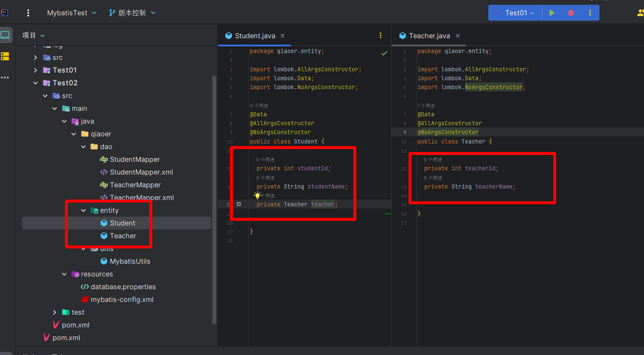Place cursor on 'private Teacher teacher;' line
Image resolution: width=644 pixels, height=355 pixels.
[297, 205]
